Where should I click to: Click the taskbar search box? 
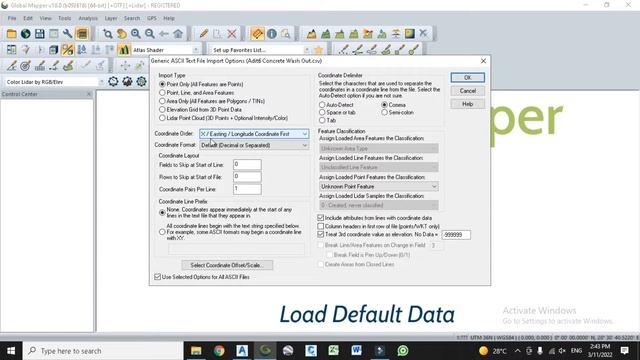(103, 351)
